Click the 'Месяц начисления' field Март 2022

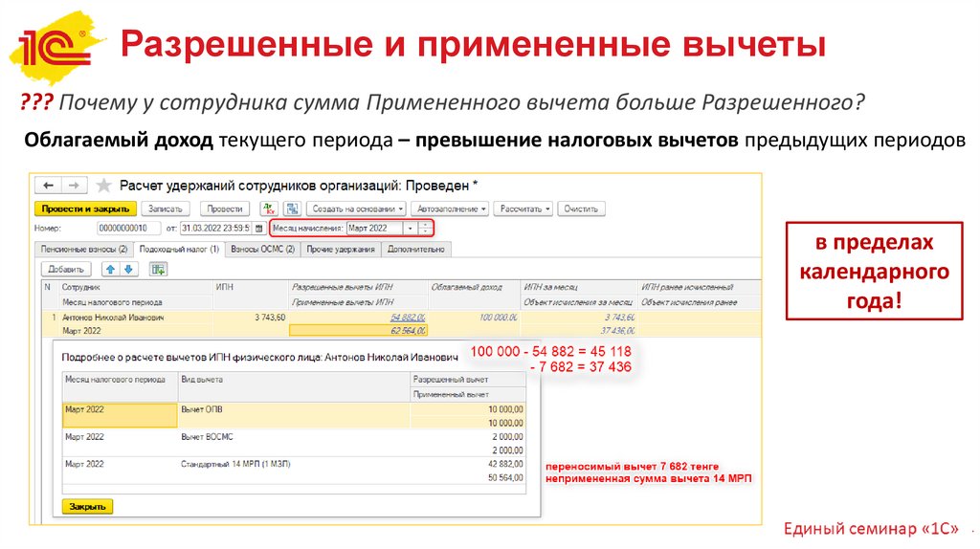(x=375, y=229)
